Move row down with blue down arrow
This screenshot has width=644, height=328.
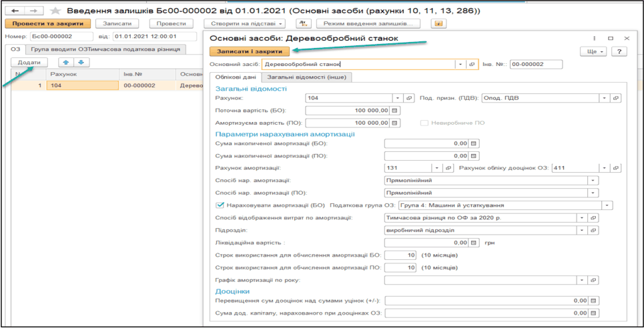coord(81,63)
